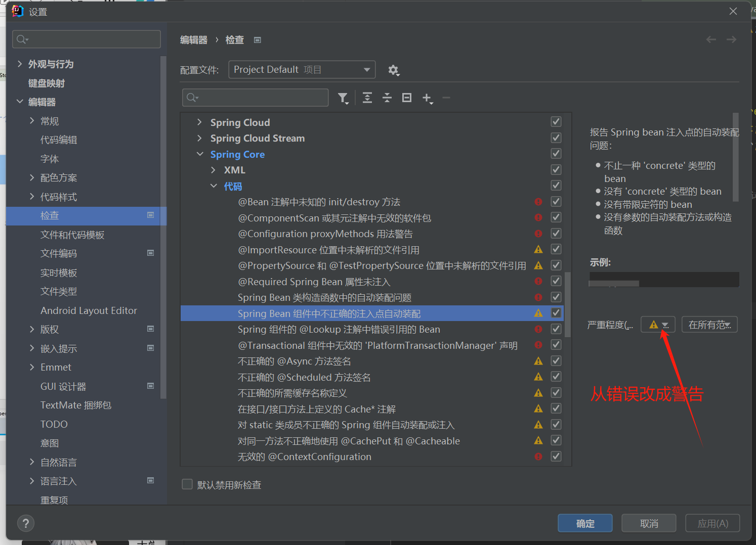Enable the 默认禁用新检查 checkbox
Viewport: 756px width, 545px height.
pyautogui.click(x=187, y=484)
